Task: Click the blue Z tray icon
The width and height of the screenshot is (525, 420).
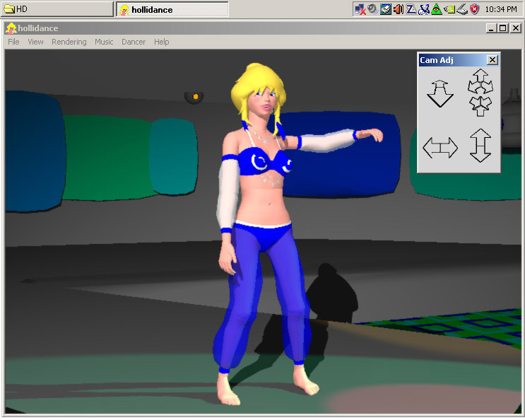Action: click(411, 9)
